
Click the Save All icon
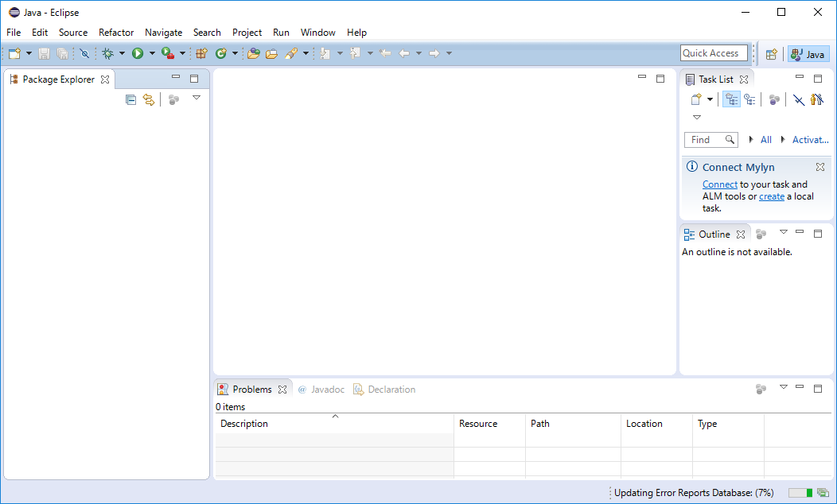pos(62,53)
